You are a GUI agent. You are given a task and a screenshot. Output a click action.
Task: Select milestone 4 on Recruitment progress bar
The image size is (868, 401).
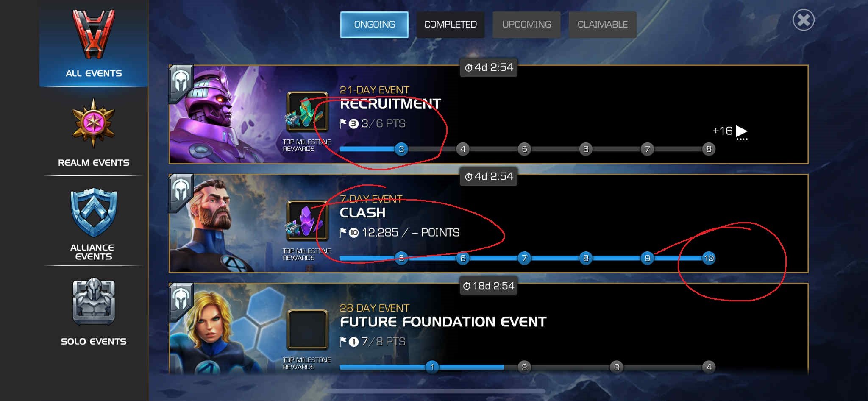463,149
